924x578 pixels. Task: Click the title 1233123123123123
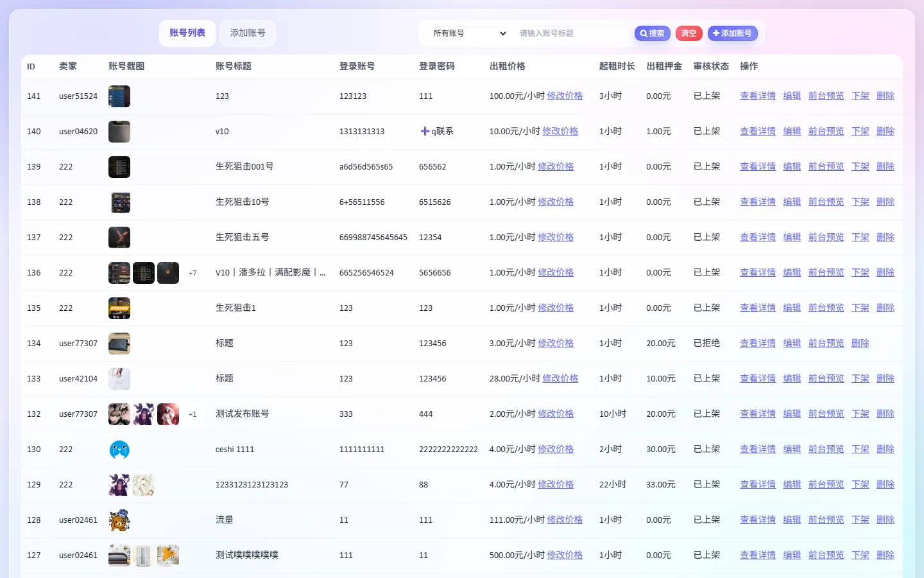(252, 485)
